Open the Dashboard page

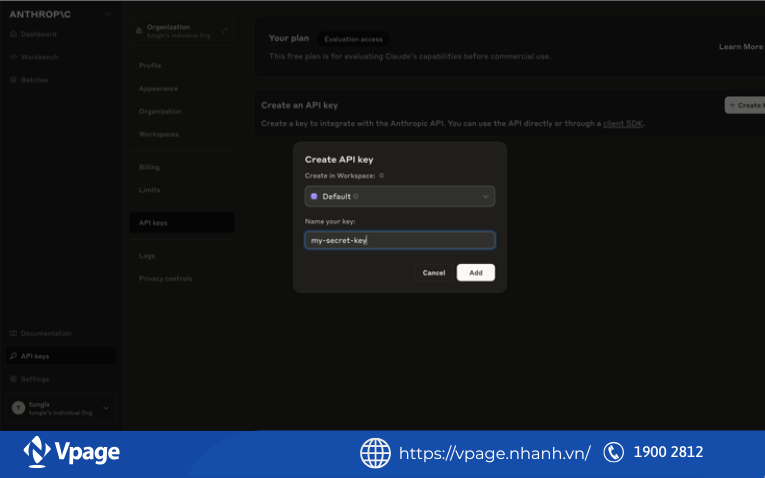coord(39,34)
